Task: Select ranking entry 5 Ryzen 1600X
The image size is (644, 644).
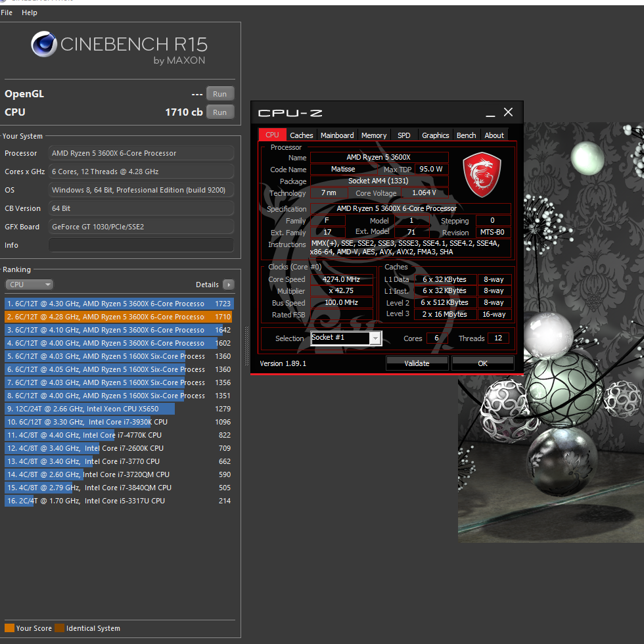Action: click(x=119, y=356)
